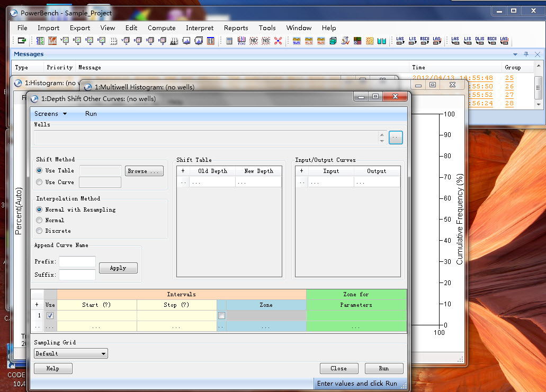Click the NS toolbar icon
This screenshot has width=546, height=392.
(266, 41)
